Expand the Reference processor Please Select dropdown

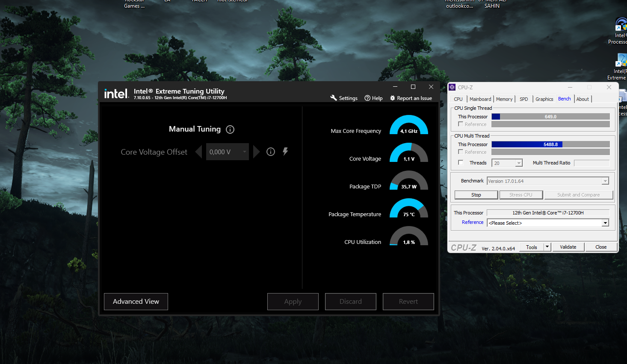click(x=605, y=223)
